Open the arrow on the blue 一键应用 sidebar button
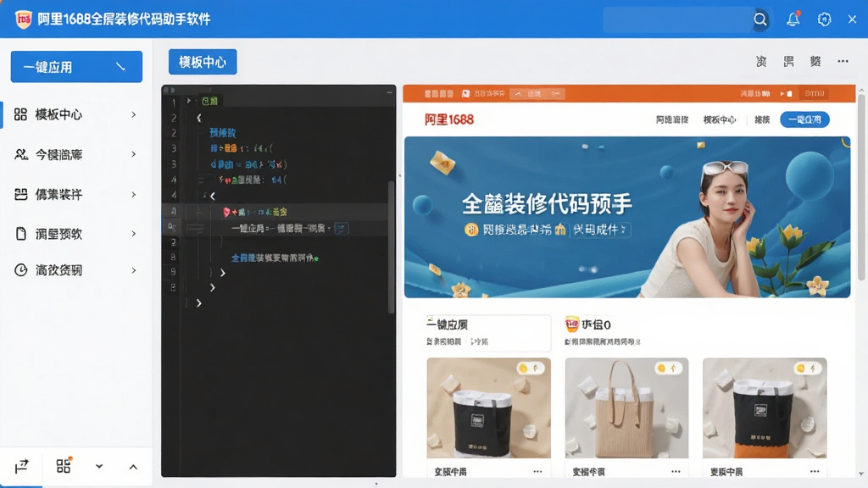Viewport: 868px width, 488px height. [120, 67]
